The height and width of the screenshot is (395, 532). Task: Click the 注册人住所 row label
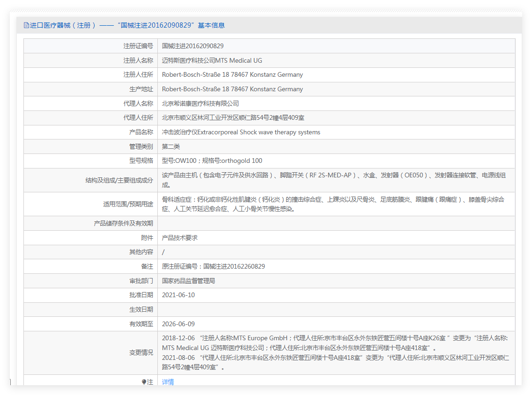pos(138,74)
